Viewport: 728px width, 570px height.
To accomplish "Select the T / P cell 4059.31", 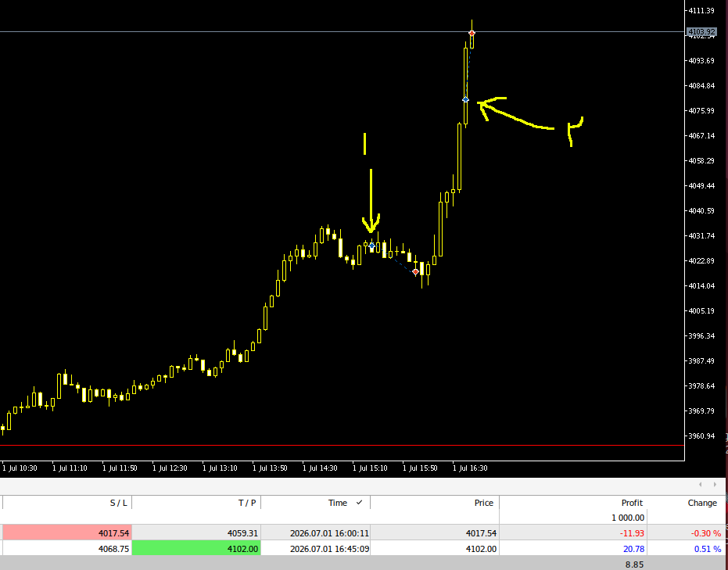I will (x=196, y=533).
